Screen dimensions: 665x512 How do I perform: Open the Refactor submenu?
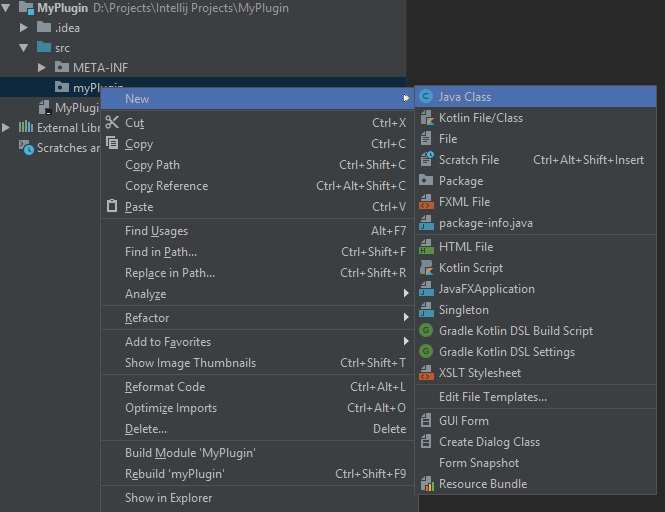click(x=147, y=318)
